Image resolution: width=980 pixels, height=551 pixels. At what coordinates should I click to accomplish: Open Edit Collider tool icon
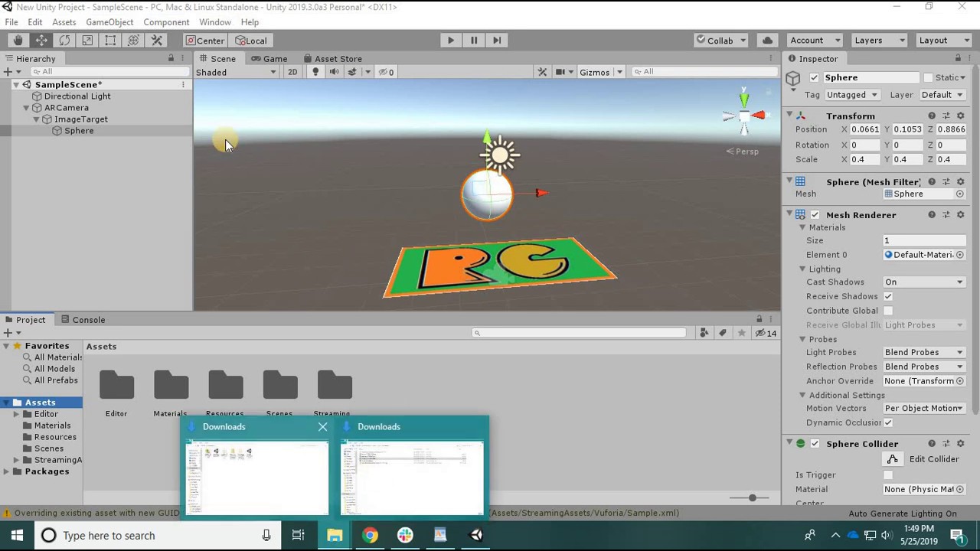pyautogui.click(x=892, y=459)
